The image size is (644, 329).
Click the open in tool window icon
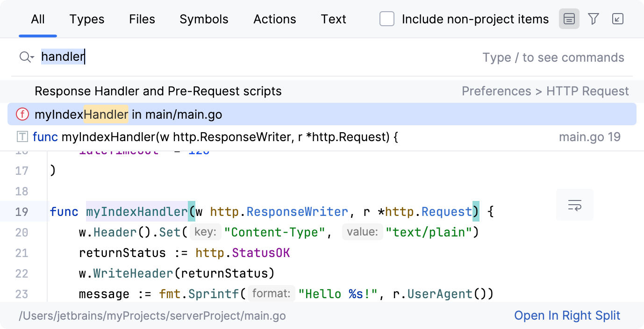(618, 19)
